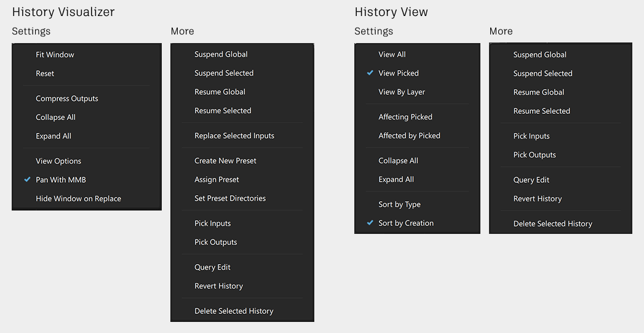Screen dimensions: 644x333
Task: Choose Delete Selected History in History View
Action: coord(552,224)
